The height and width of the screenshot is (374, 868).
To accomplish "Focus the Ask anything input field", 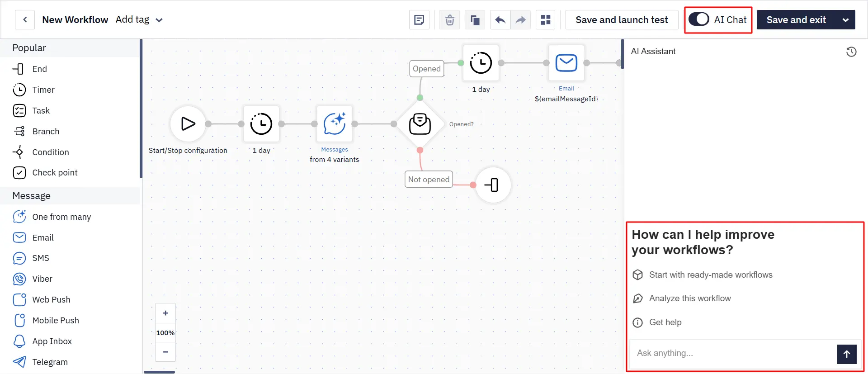I will [733, 353].
